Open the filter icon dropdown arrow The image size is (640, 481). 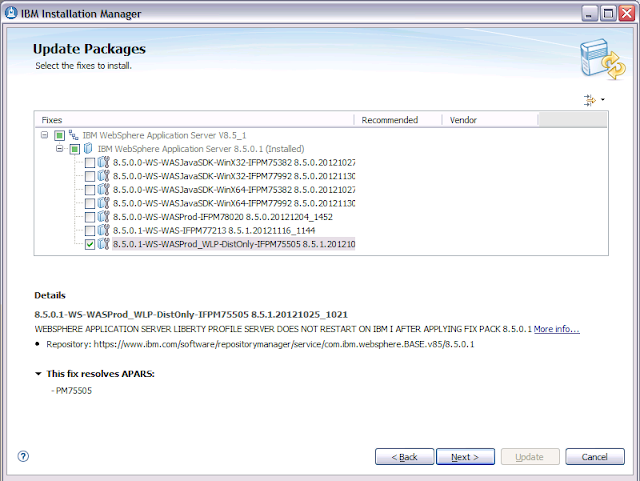(x=603, y=100)
